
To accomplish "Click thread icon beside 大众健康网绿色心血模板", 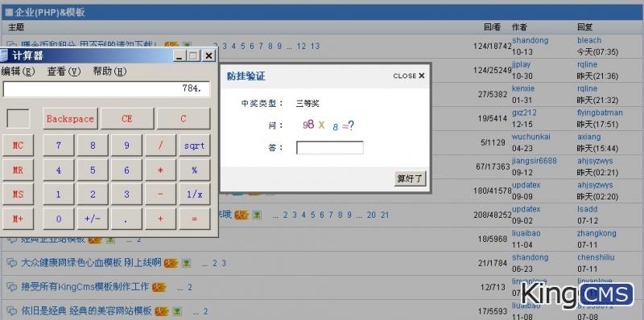I will click(12, 263).
